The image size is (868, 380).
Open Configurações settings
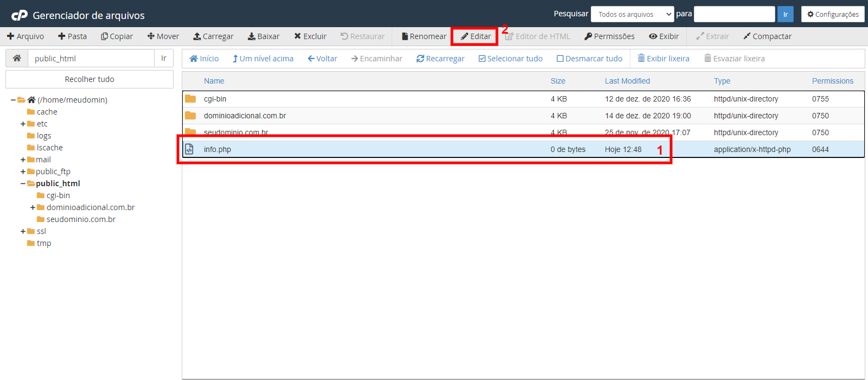click(833, 14)
